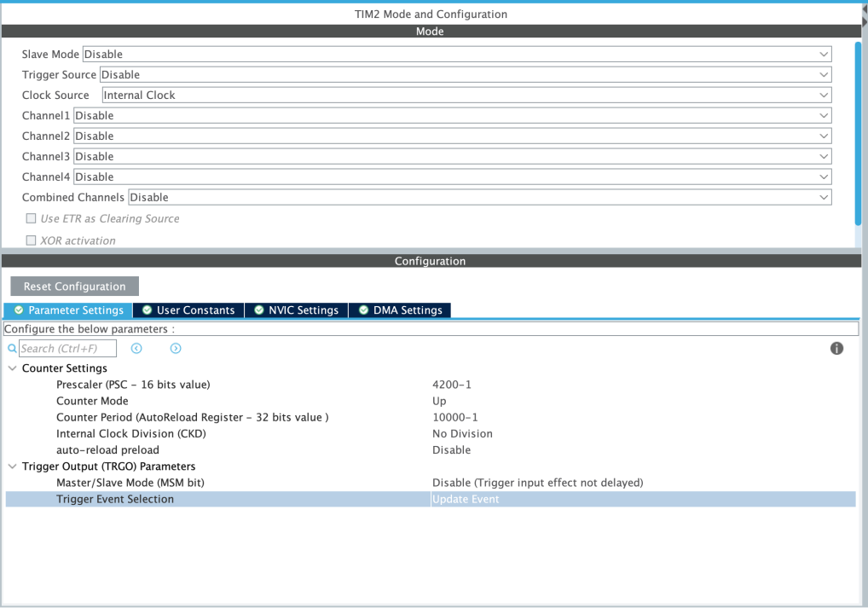Select the Trigger Event Selection row

click(x=115, y=500)
